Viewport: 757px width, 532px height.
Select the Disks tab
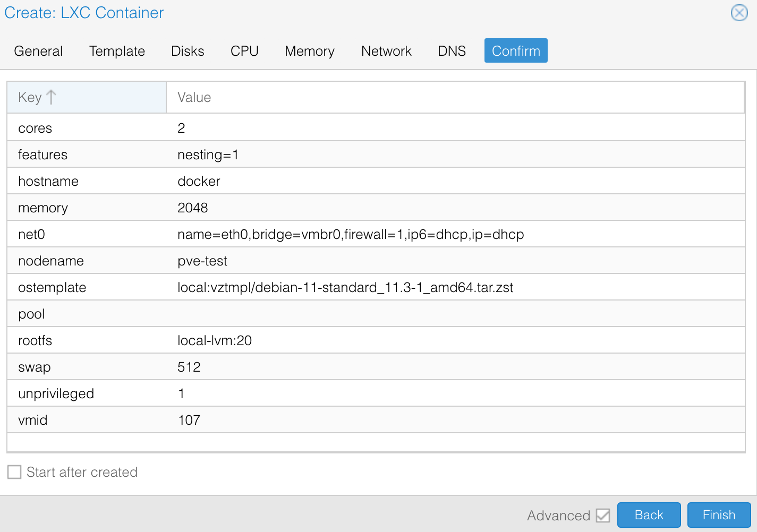coord(187,50)
